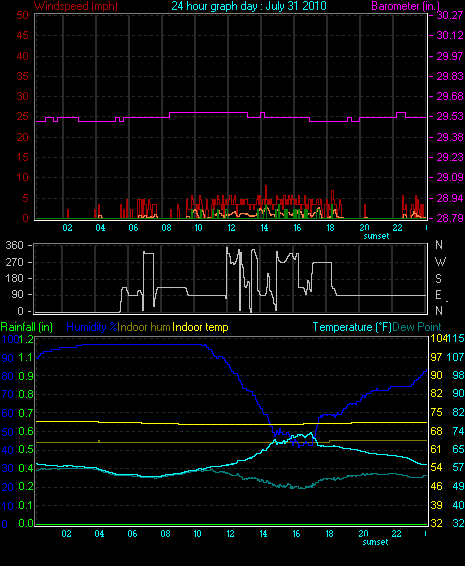Click the Temperature (°F) legend label
The image size is (465, 566).
point(352,327)
